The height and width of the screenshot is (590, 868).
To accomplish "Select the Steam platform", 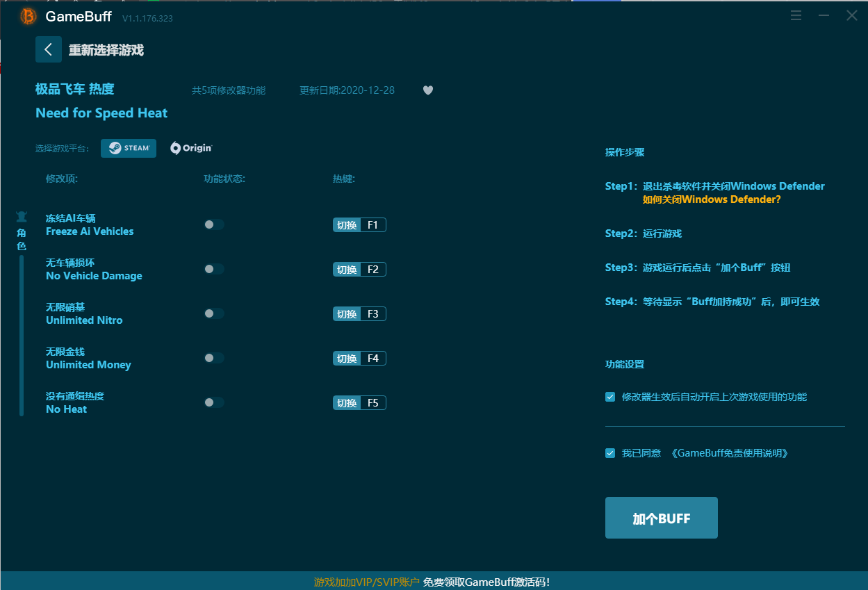I will [129, 148].
